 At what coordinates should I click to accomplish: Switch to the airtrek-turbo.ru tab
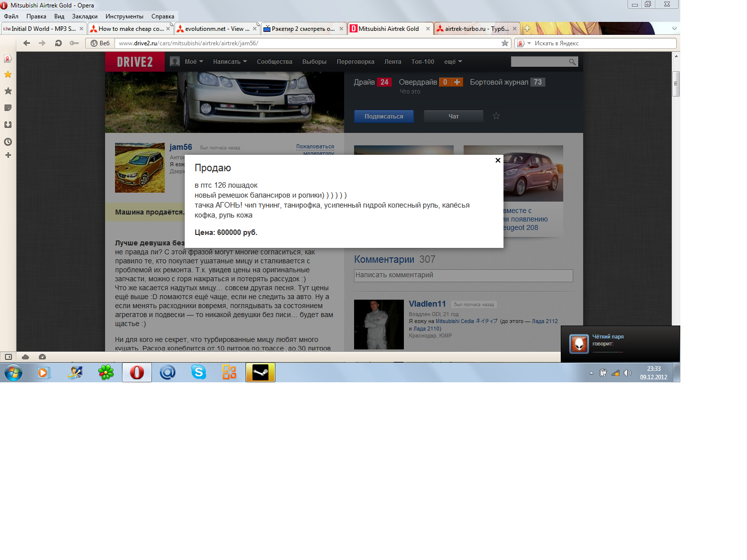(x=472, y=29)
